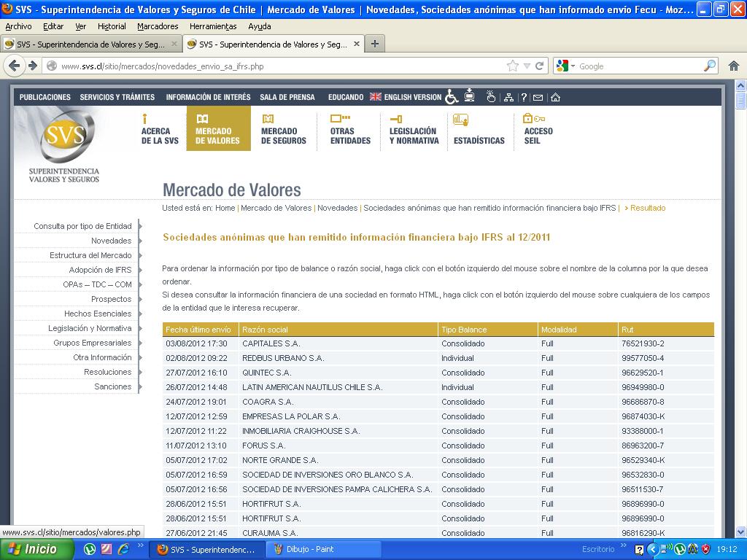Open a new tab with the plus button
The width and height of the screenshot is (747, 560).
pyautogui.click(x=375, y=44)
